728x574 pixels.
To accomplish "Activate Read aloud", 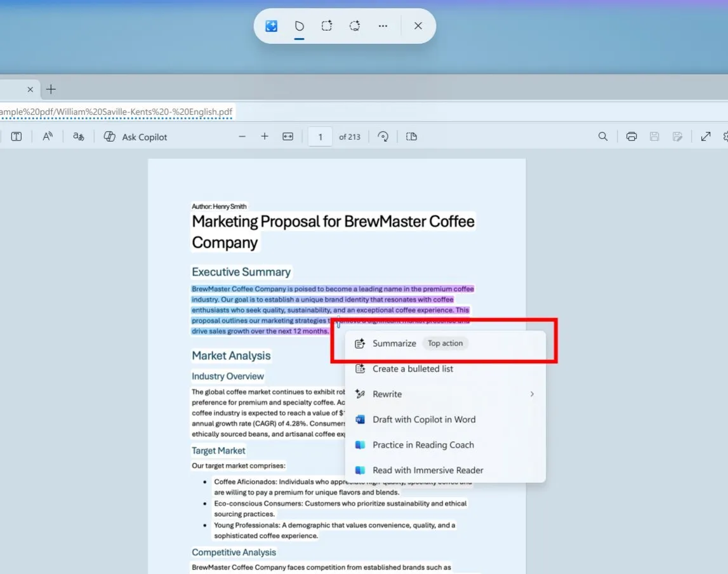I will point(48,136).
